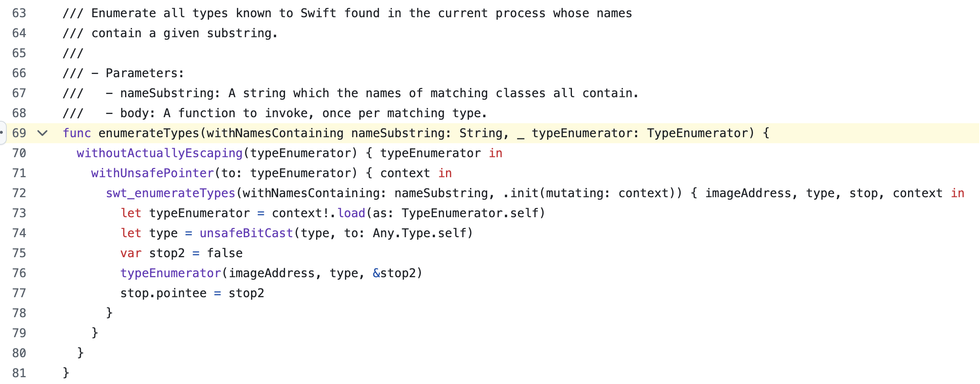This screenshot has width=980, height=384.
Task: Open the swt_enumerateTypes symbol reference
Action: click(171, 193)
